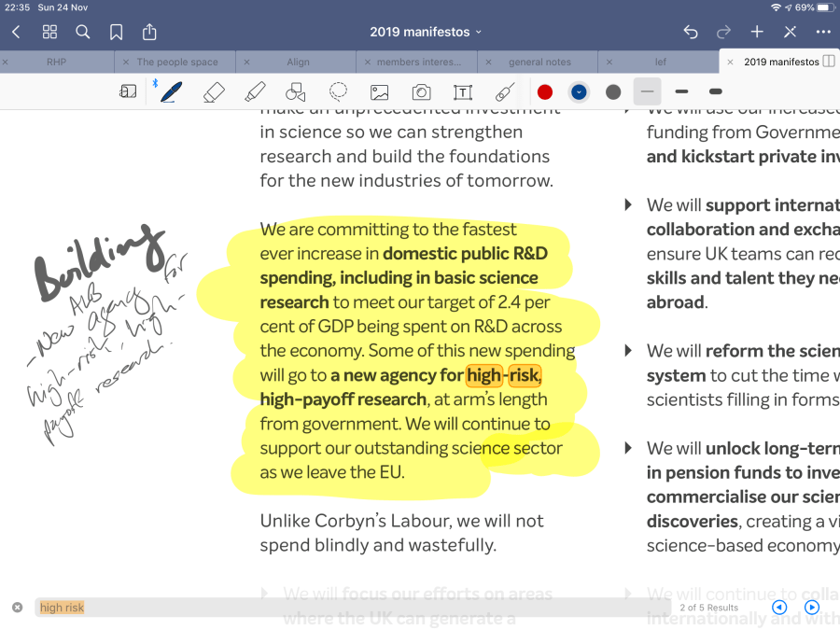Screen dimensions: 840x630
Task: Select the Laser pointer tool
Action: 504,92
